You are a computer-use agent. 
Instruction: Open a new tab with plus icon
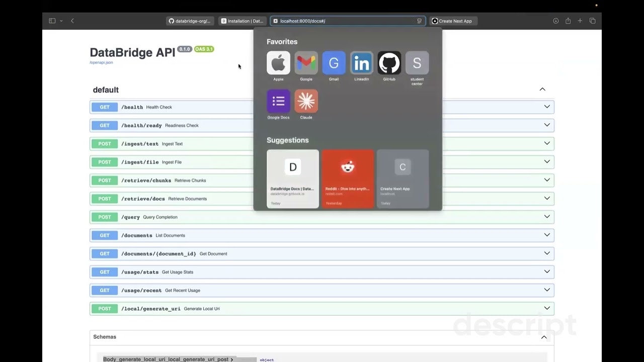(580, 21)
